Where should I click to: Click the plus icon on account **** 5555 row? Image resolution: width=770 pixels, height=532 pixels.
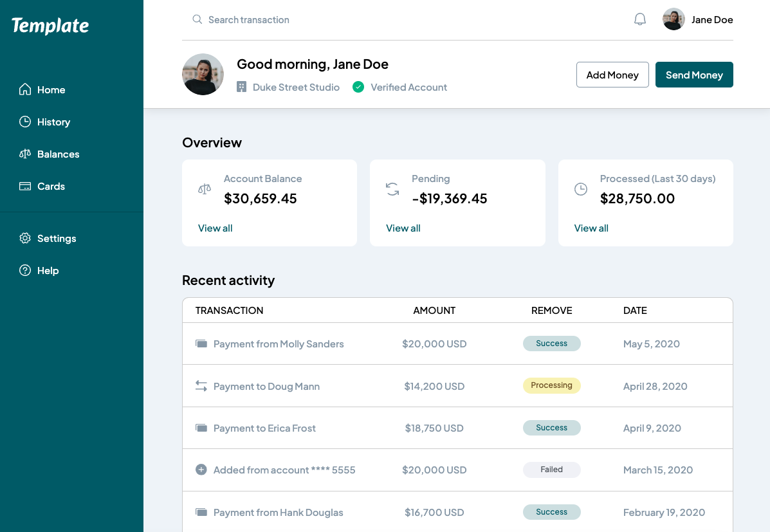(x=201, y=470)
